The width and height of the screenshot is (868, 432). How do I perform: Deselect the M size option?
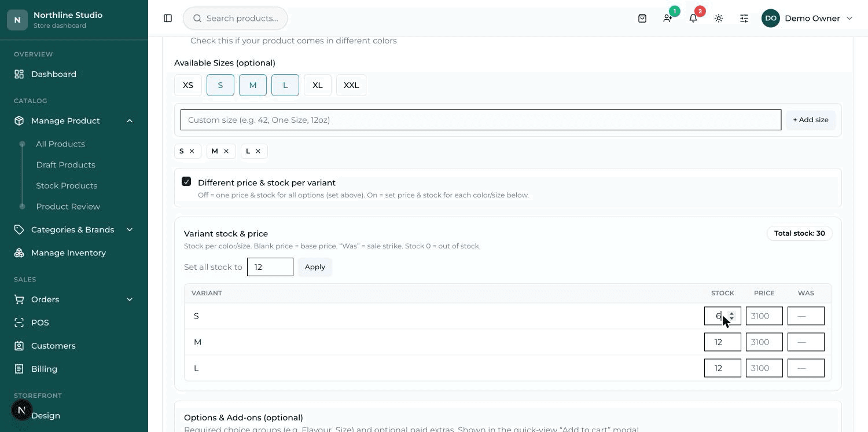tap(253, 85)
